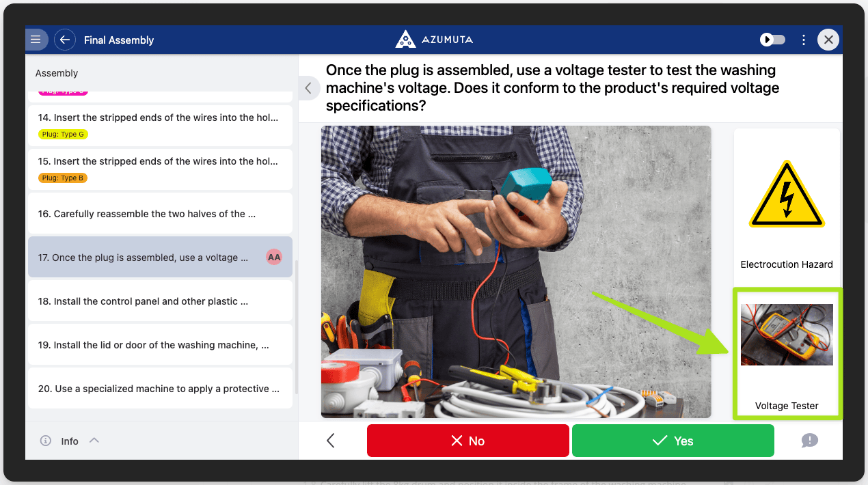Answer No to voltage conformity
Viewport: 868px width, 485px height.
(x=467, y=441)
